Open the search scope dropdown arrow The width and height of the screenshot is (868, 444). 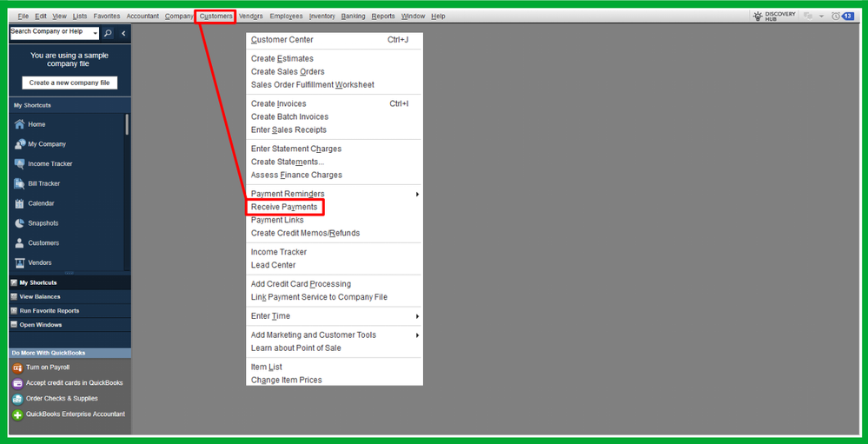(x=96, y=34)
